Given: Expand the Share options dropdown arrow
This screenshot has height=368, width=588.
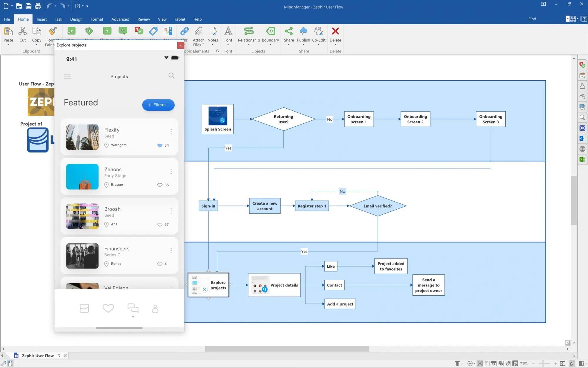Looking at the screenshot, I should coord(289,45).
